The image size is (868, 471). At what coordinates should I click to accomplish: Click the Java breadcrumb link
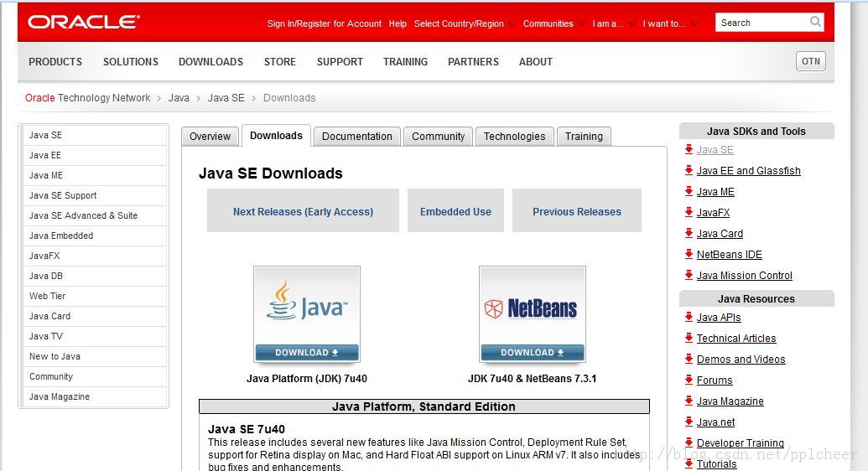click(x=179, y=98)
